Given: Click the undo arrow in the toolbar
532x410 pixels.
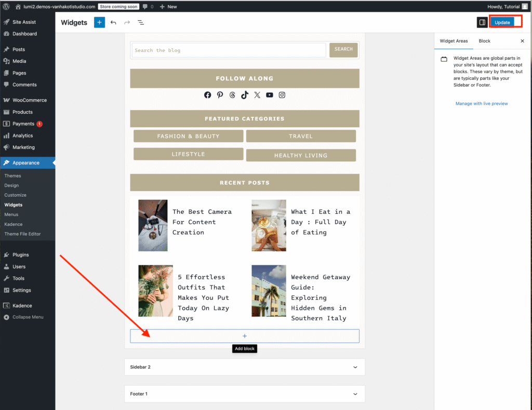Looking at the screenshot, I should pyautogui.click(x=113, y=22).
